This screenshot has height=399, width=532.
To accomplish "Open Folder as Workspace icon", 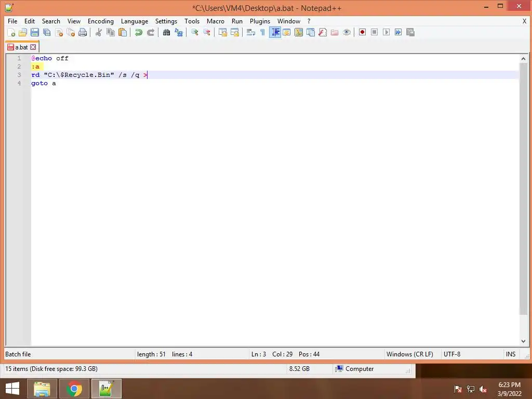I will point(335,32).
